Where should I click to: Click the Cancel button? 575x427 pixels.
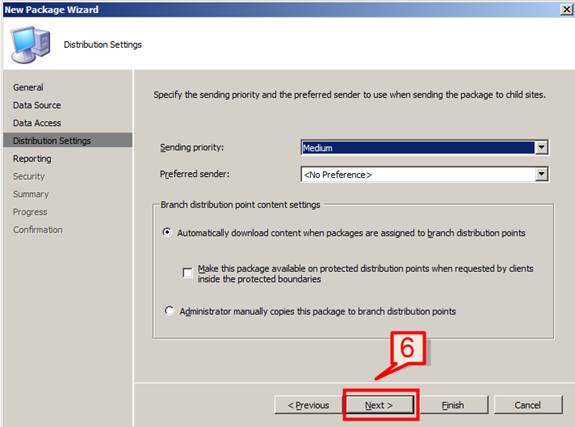[528, 405]
